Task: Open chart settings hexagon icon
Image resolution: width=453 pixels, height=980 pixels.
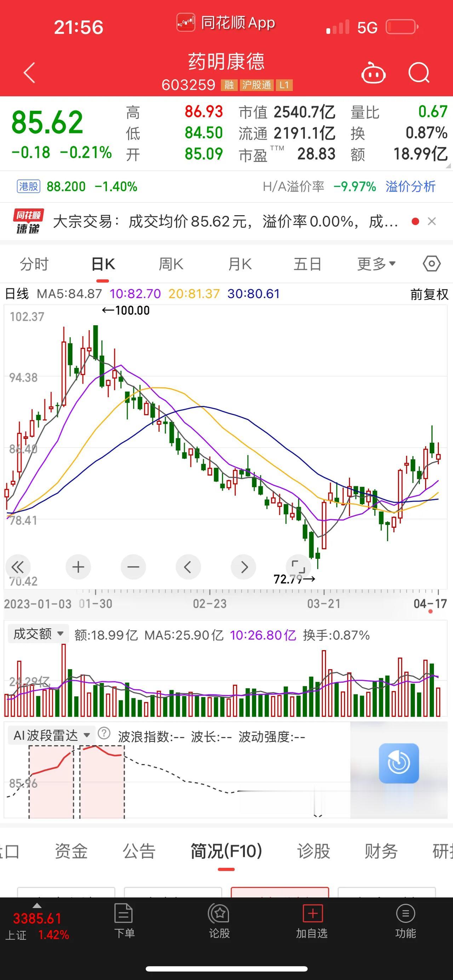Action: pyautogui.click(x=432, y=264)
